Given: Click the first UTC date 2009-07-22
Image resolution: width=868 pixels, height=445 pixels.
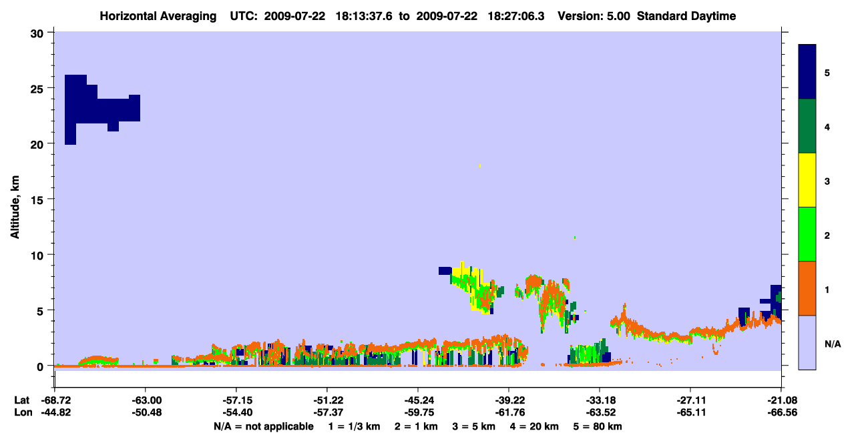Looking at the screenshot, I should pyautogui.click(x=294, y=16).
